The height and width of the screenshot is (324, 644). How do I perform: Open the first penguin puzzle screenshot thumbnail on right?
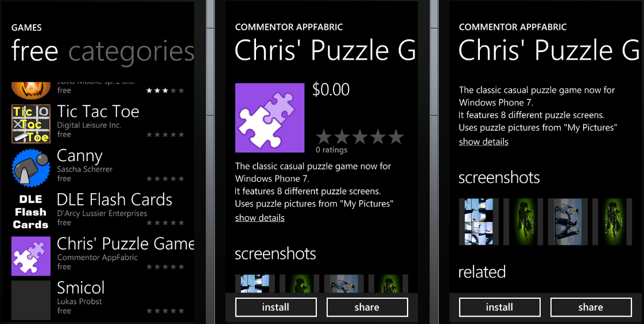479,222
